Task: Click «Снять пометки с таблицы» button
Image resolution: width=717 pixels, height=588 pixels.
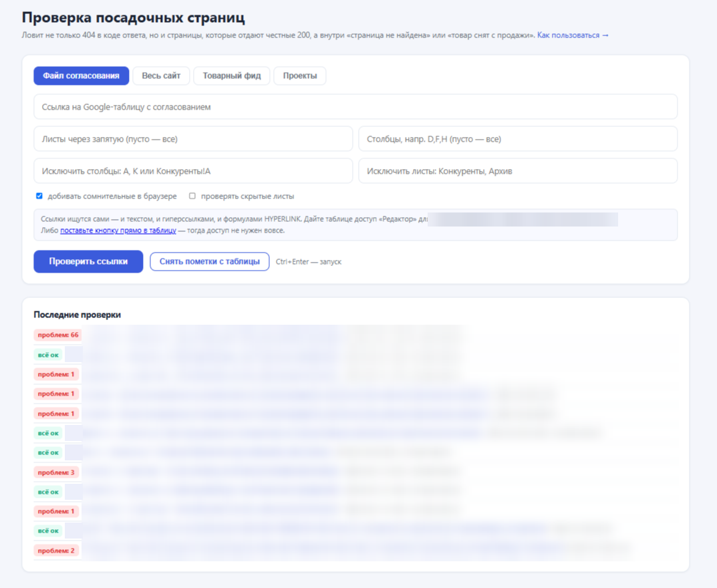Action: [209, 261]
